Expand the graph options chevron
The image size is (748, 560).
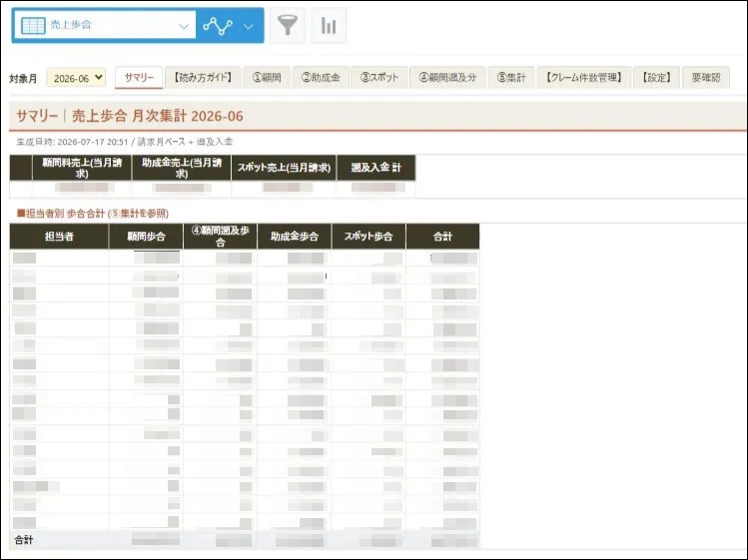pyautogui.click(x=248, y=26)
